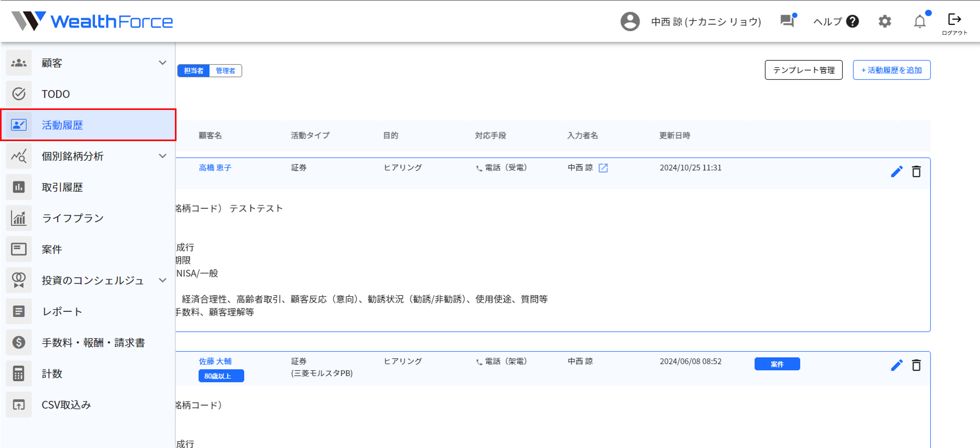Expand the 顧客 sidebar menu

[162, 63]
